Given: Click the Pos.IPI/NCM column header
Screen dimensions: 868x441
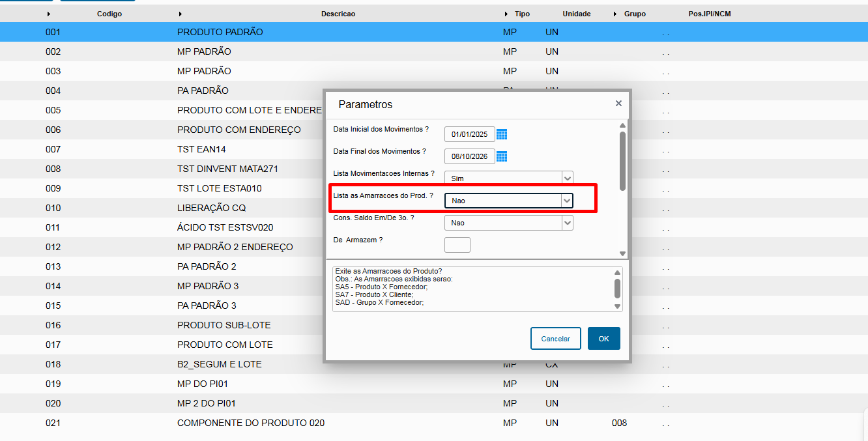Looking at the screenshot, I should click(710, 14).
